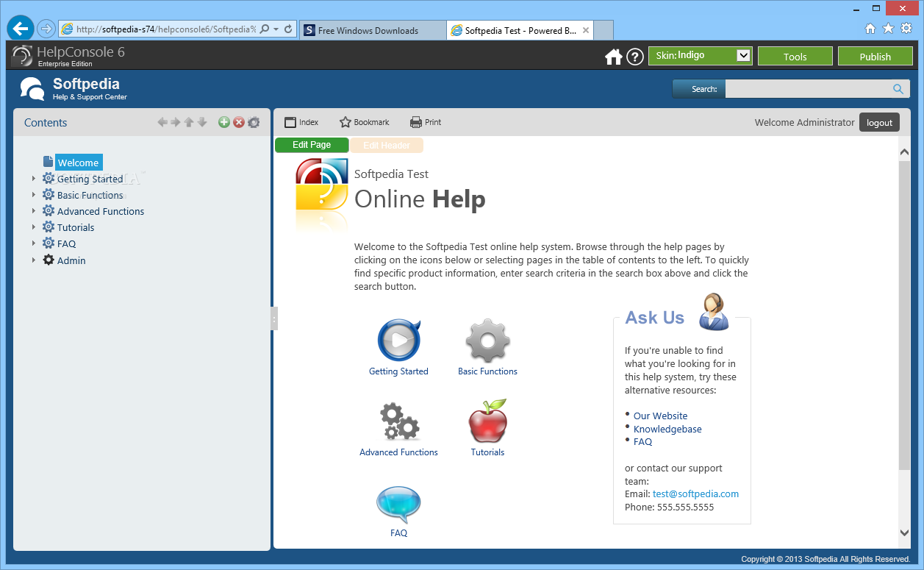This screenshot has width=924, height=570.
Task: Click inside the Search input field
Action: click(807, 89)
